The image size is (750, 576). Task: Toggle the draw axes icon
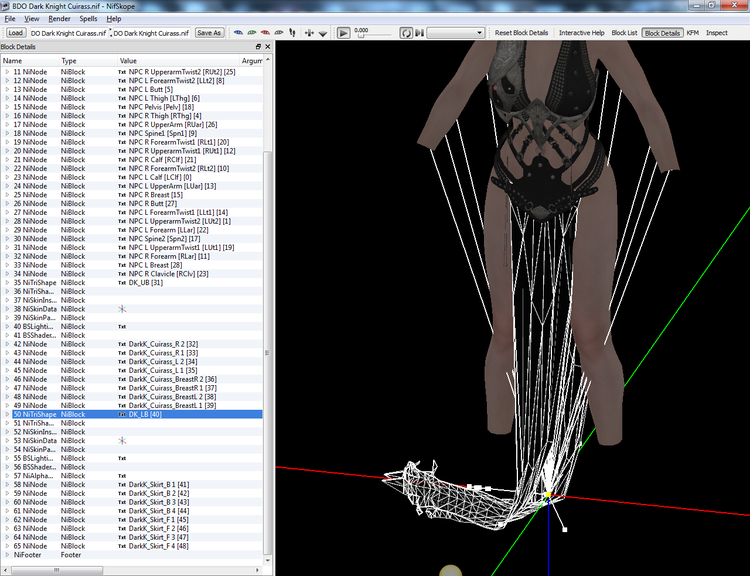click(x=309, y=33)
